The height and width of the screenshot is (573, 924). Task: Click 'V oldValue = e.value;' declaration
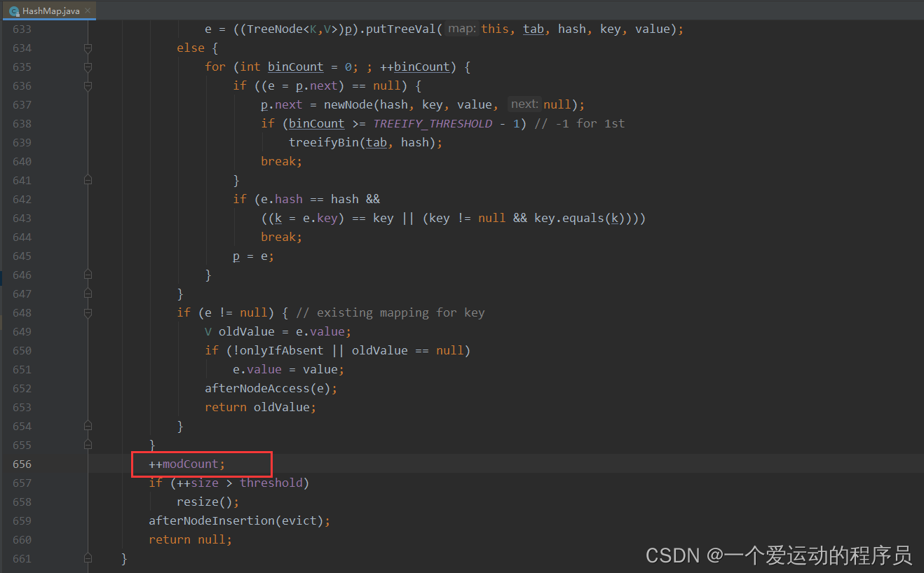pyautogui.click(x=278, y=331)
